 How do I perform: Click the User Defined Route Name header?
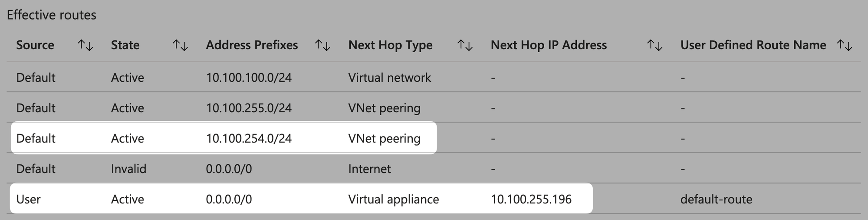click(x=753, y=45)
